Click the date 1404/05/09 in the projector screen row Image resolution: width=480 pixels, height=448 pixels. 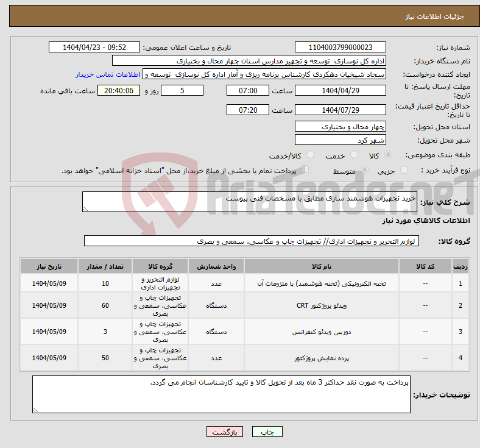pyautogui.click(x=49, y=358)
